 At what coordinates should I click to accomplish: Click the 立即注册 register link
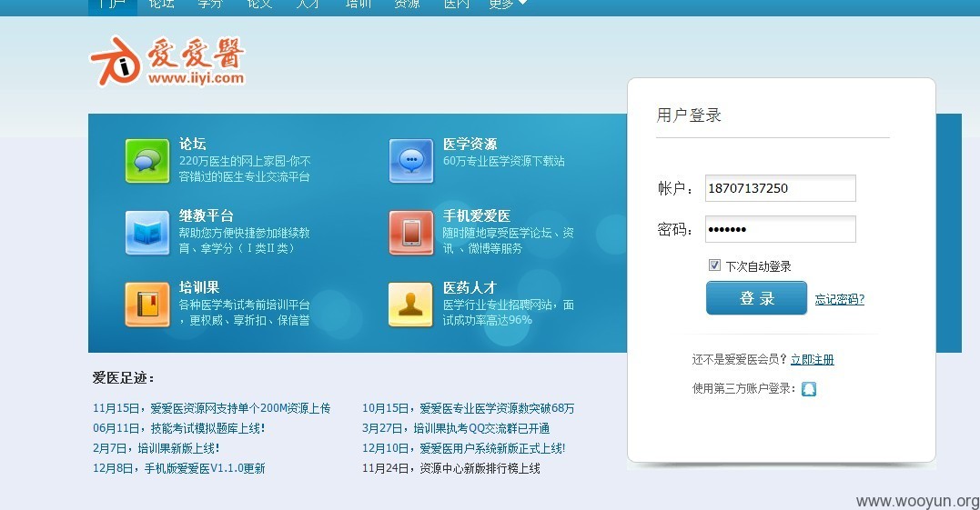[812, 360]
